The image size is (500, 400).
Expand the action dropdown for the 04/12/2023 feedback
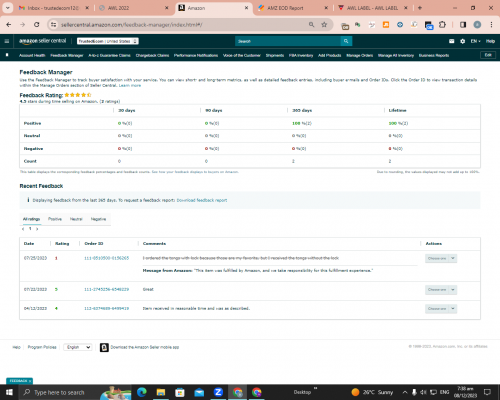click(x=453, y=309)
